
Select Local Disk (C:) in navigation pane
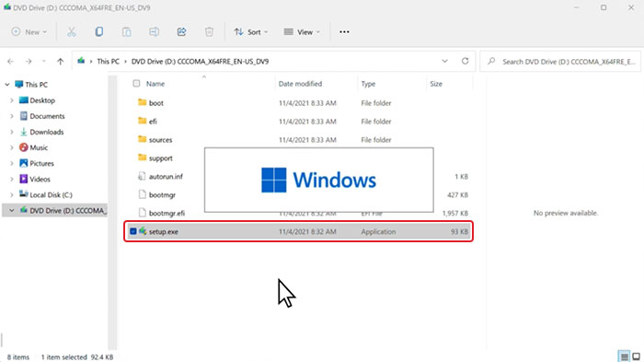click(x=51, y=194)
